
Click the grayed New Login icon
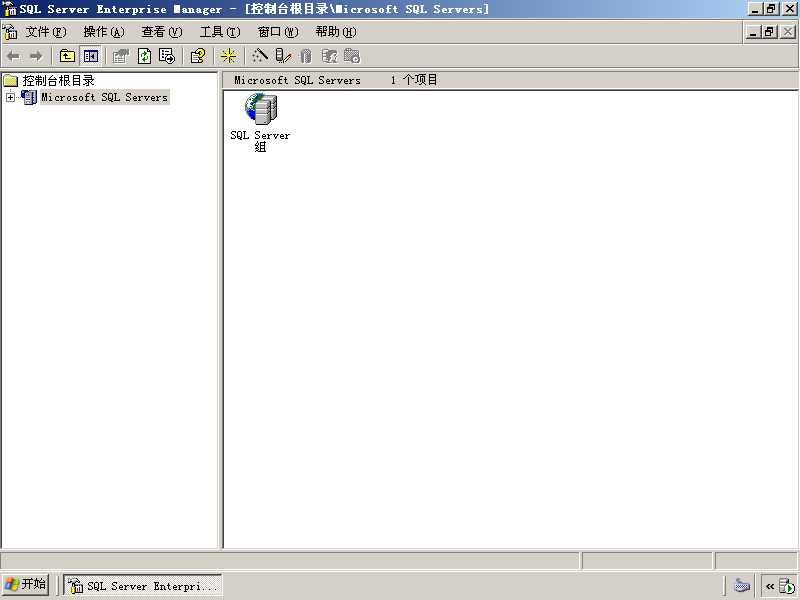[329, 56]
